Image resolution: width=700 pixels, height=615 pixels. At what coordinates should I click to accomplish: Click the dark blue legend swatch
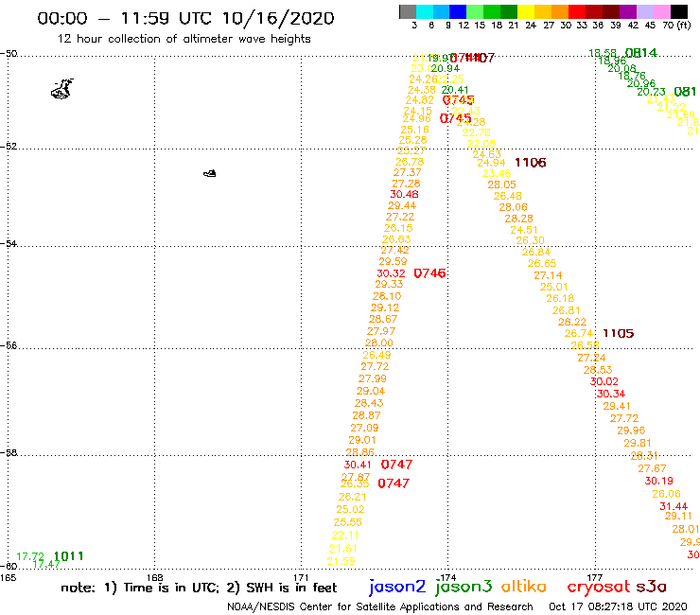coord(458,11)
